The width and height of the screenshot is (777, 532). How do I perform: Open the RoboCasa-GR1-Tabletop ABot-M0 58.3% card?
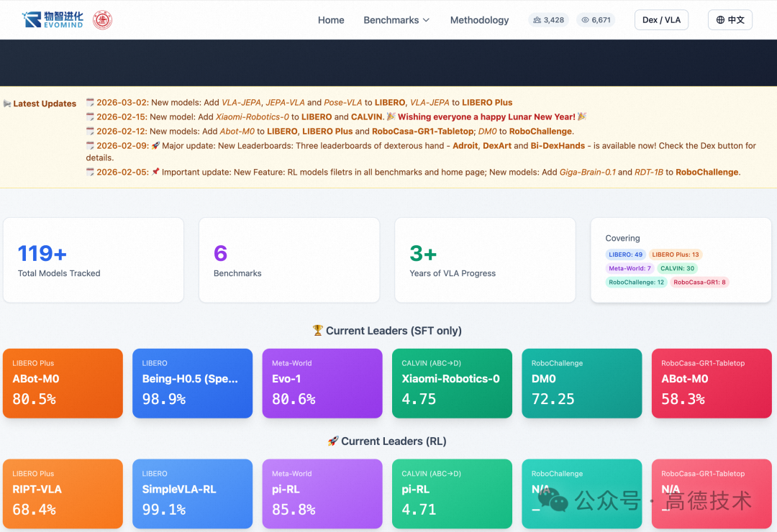tap(712, 383)
